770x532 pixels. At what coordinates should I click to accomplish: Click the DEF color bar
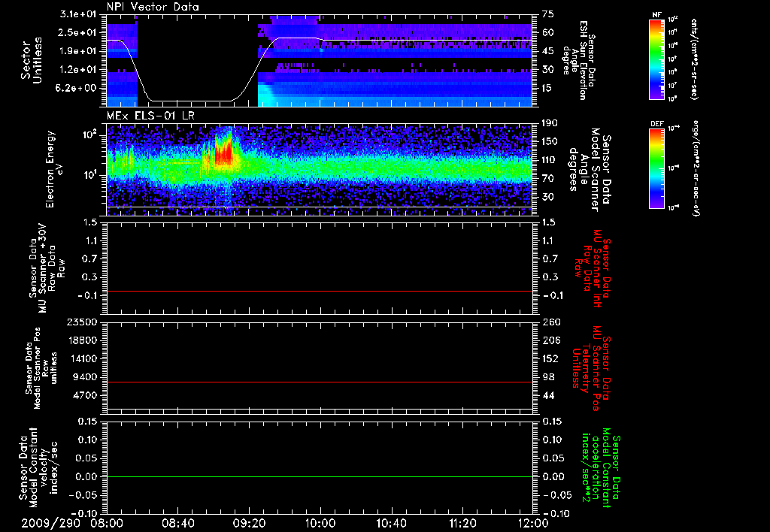[657, 168]
